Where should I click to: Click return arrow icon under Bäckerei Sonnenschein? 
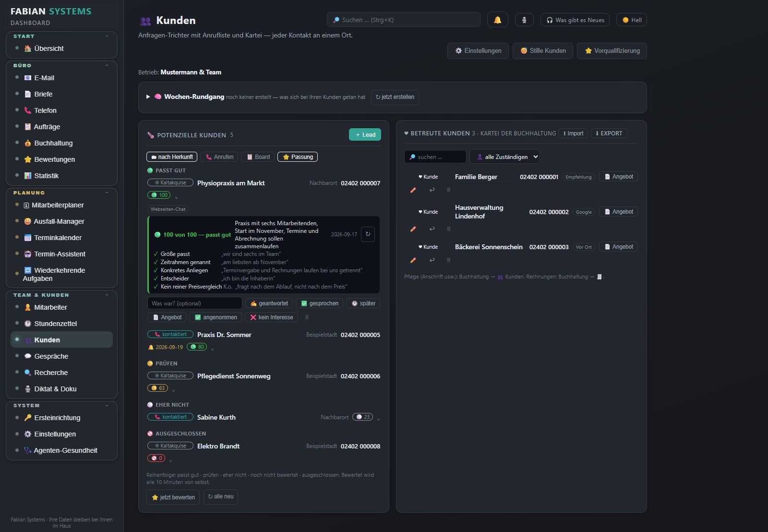tap(432, 260)
